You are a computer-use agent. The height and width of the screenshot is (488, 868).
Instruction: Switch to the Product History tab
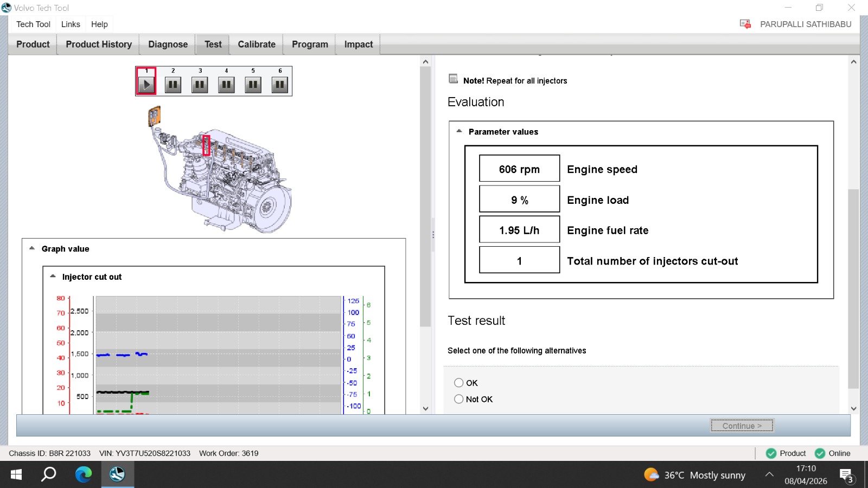point(99,44)
